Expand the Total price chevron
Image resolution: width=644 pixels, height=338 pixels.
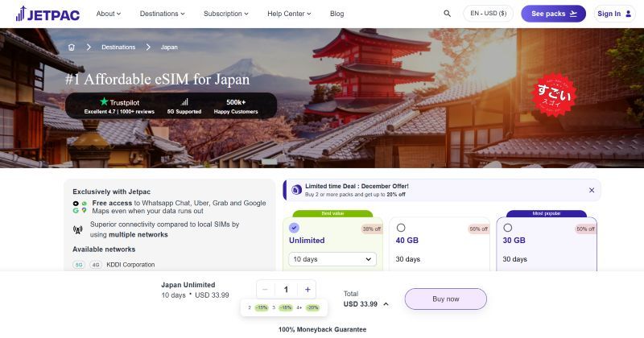386,304
